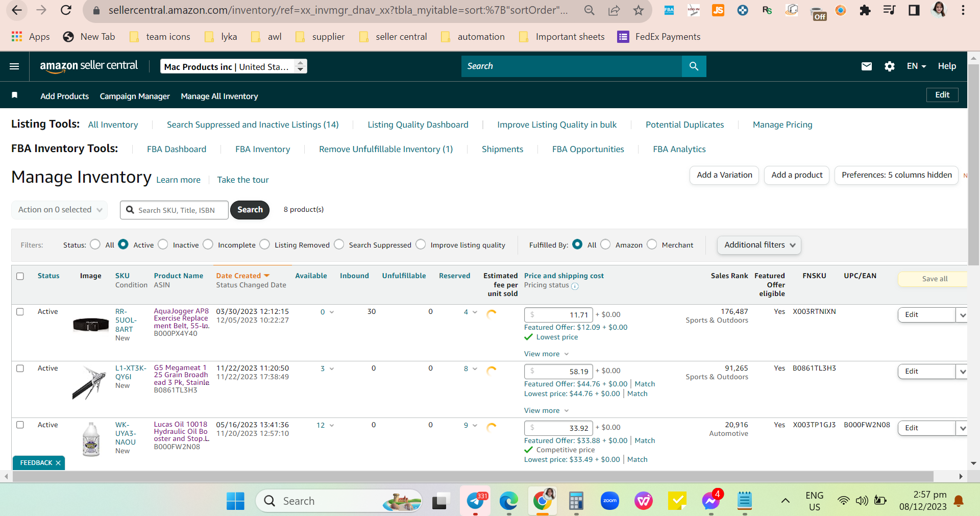Open Manage All Inventory menu item
Viewport: 980px width, 516px height.
pos(219,96)
